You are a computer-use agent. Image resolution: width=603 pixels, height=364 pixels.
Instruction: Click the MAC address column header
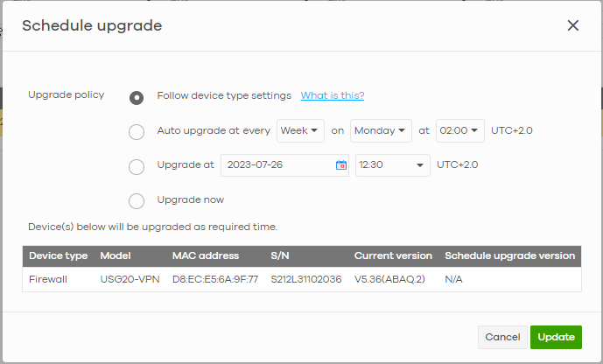(204, 255)
